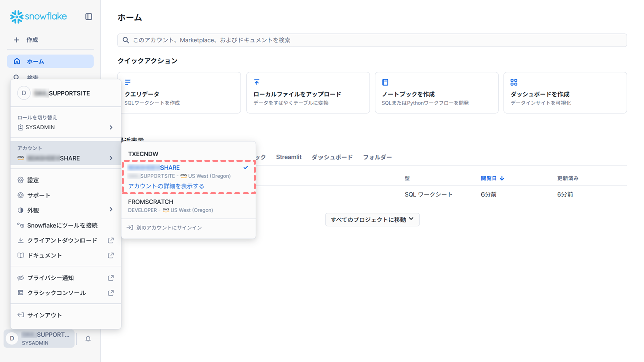Click the worksheet icon on クエリデータ card
644x362 pixels.
click(x=128, y=82)
